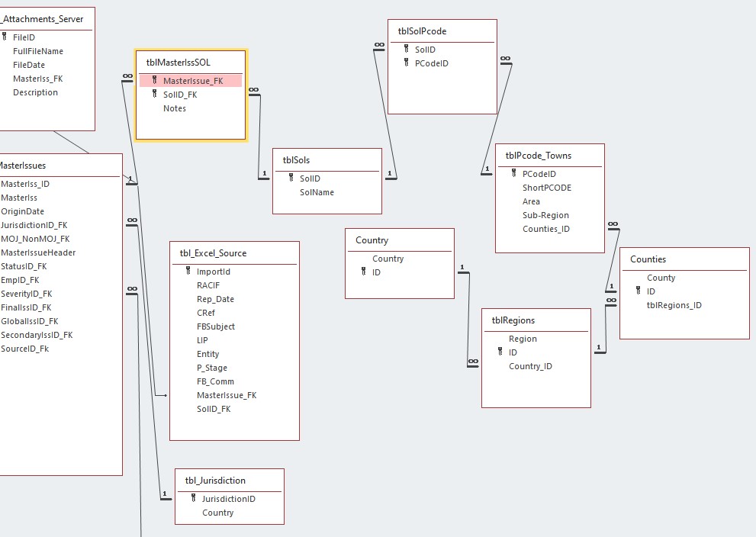Select the tblSols table title

296,160
